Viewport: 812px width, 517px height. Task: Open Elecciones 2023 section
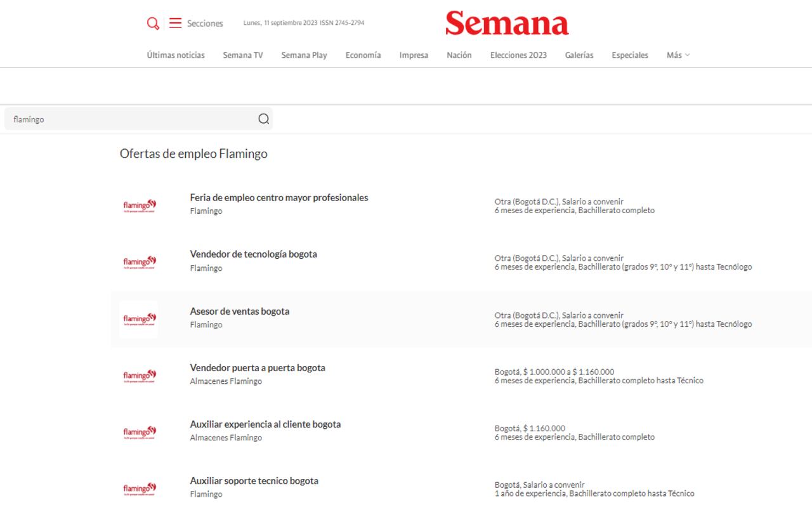pyautogui.click(x=518, y=55)
